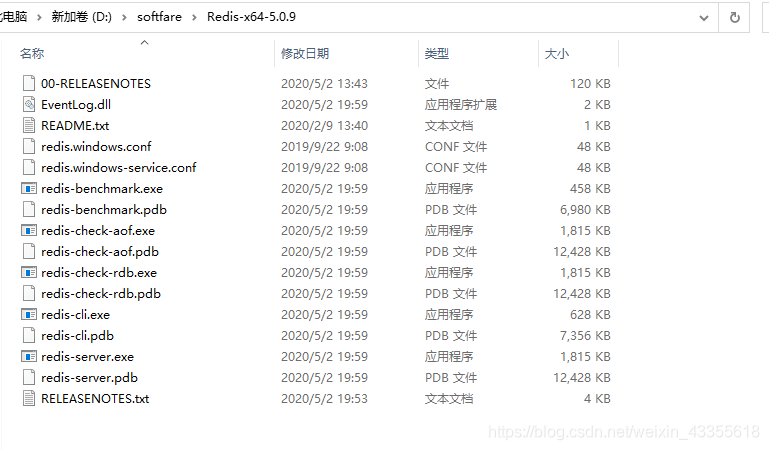Select the 00-RELEASENOTES file name
Image resolution: width=769 pixels, height=450 pixels.
pos(96,84)
